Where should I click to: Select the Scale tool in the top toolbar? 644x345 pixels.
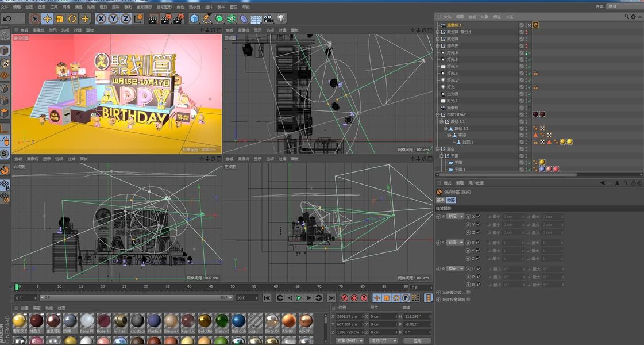coord(60,18)
